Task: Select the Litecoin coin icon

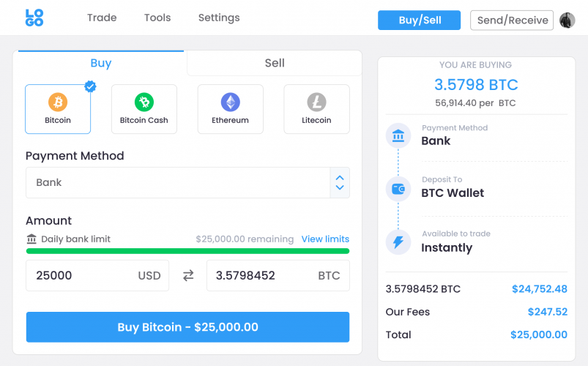Action: (x=316, y=102)
